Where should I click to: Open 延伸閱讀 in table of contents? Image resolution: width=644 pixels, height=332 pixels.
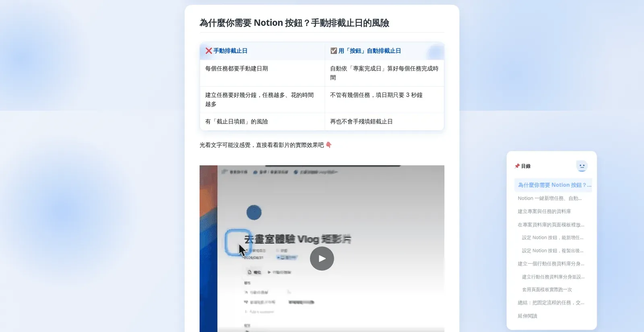click(x=527, y=316)
